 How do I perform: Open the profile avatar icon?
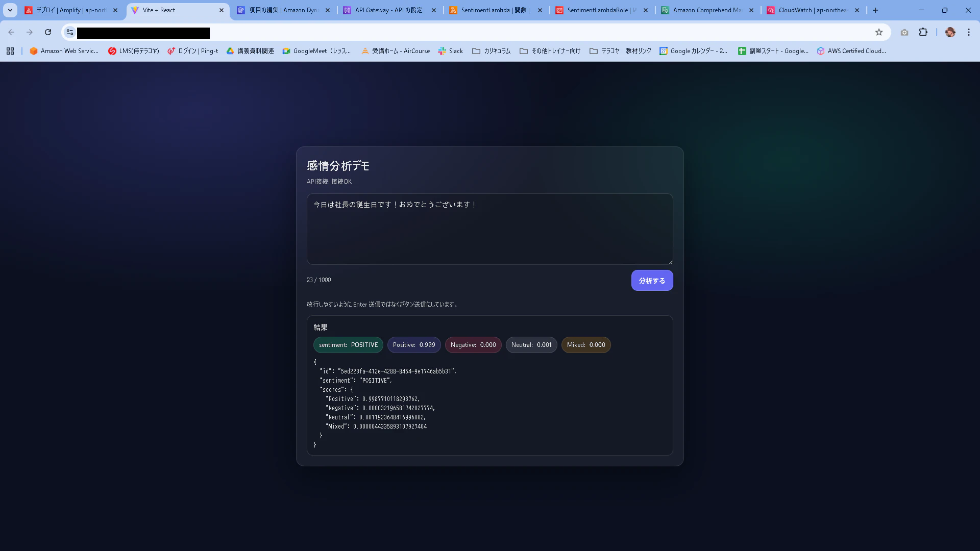[950, 32]
